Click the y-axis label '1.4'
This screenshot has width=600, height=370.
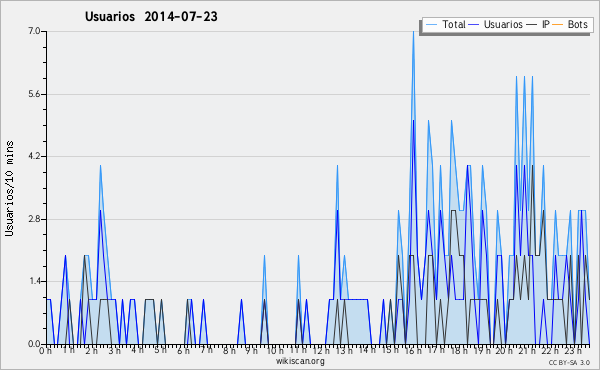34,282
